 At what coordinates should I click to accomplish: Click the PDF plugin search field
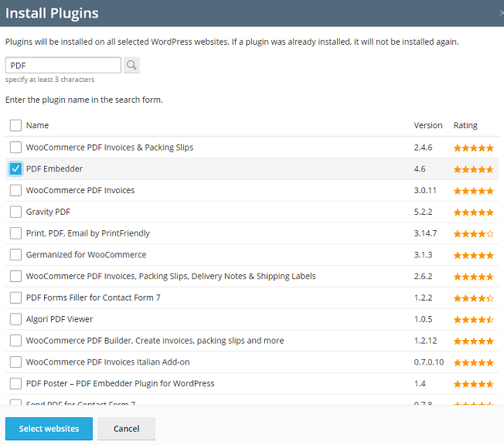click(x=63, y=66)
